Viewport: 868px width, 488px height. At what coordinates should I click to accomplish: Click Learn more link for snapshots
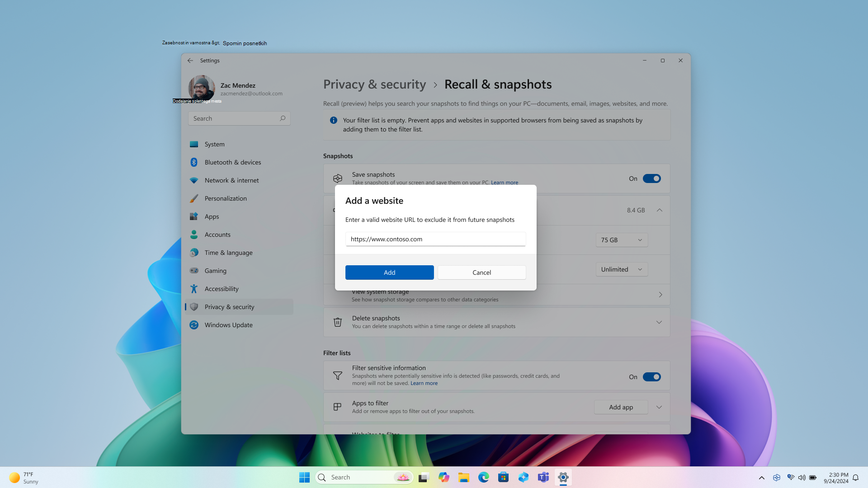tap(505, 183)
